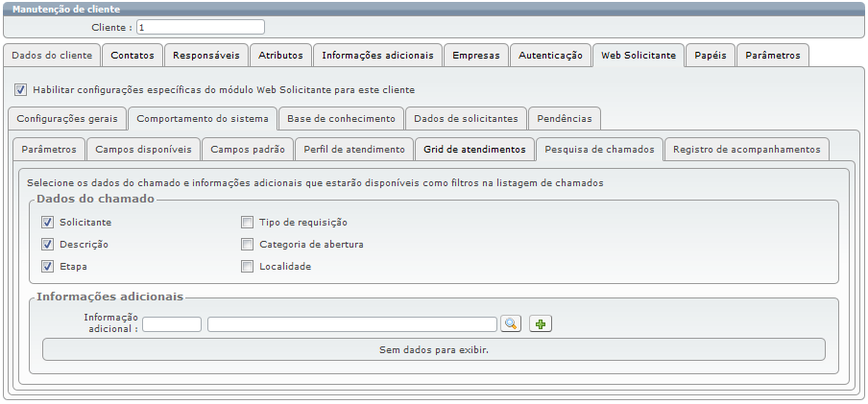Viewport: 868px width, 404px height.
Task: Go to the Empresas tab
Action: [x=476, y=56]
